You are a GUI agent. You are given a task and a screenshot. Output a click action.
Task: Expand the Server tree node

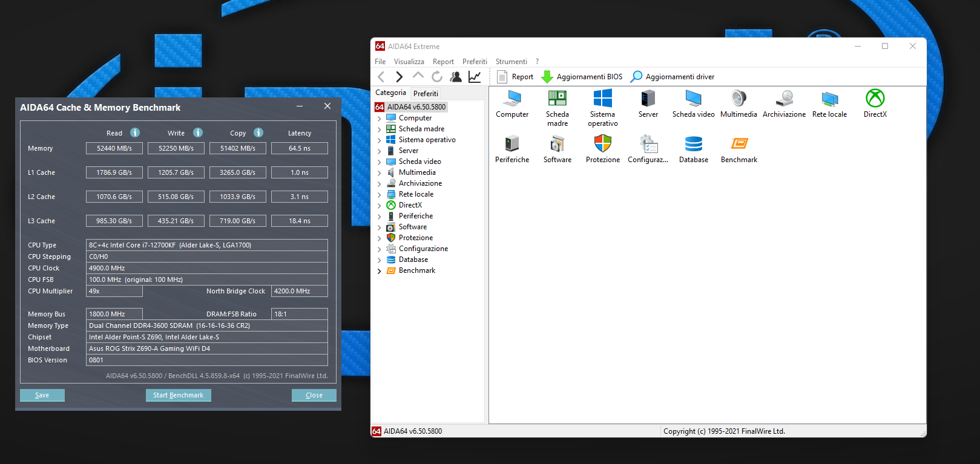point(380,151)
